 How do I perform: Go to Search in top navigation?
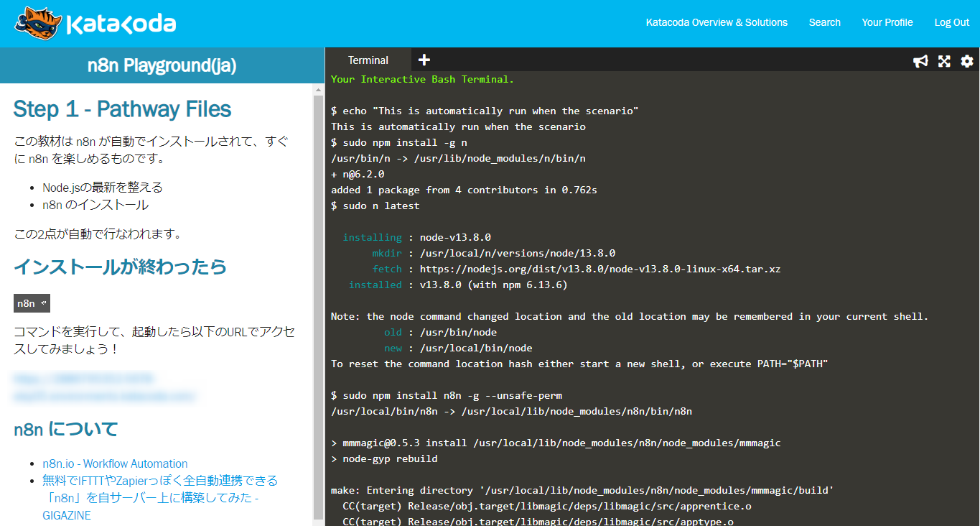click(824, 22)
